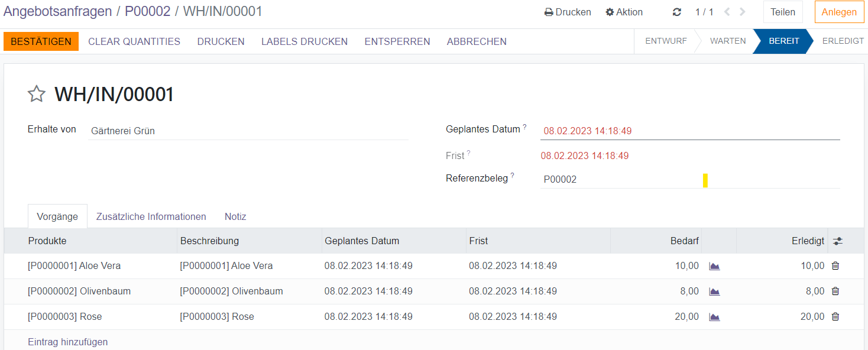Click the refresh icon next to pager
Image resolution: width=868 pixels, height=350 pixels.
[677, 12]
